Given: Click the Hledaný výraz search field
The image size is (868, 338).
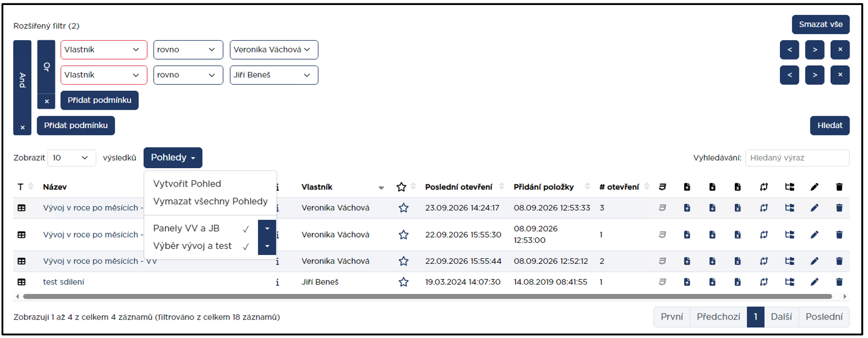Looking at the screenshot, I should coord(797,158).
